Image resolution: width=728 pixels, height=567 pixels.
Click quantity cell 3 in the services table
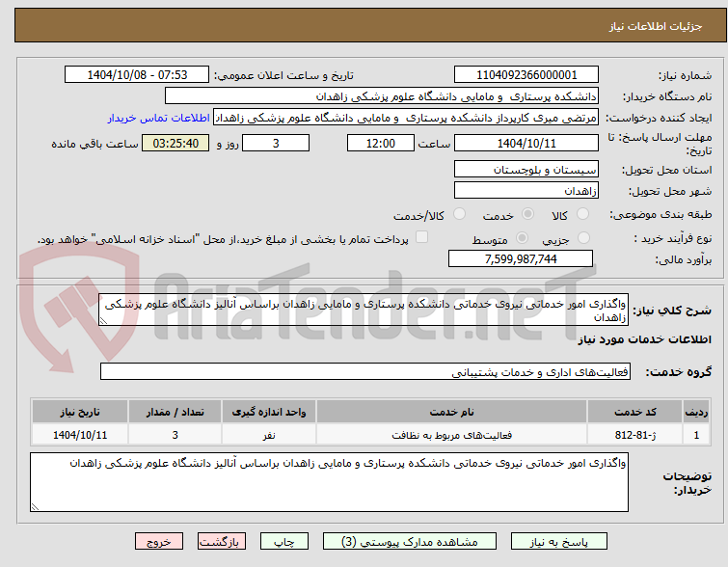(x=175, y=435)
